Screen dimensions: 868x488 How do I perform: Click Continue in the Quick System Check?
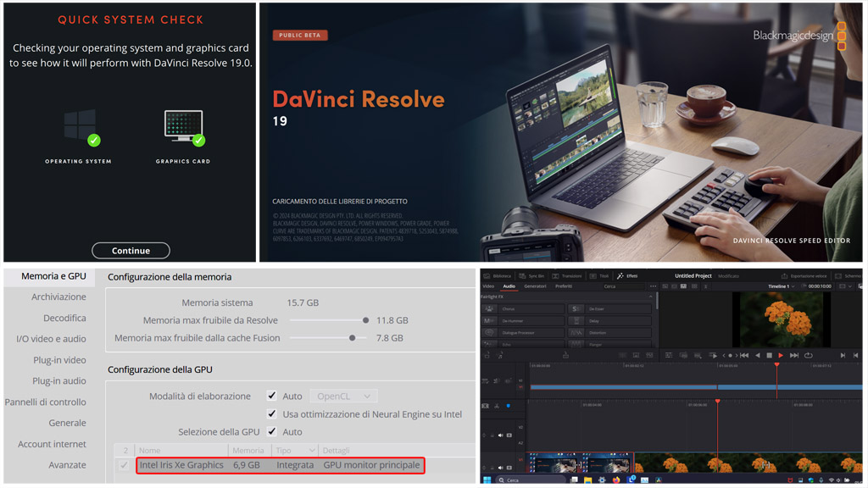pyautogui.click(x=131, y=251)
